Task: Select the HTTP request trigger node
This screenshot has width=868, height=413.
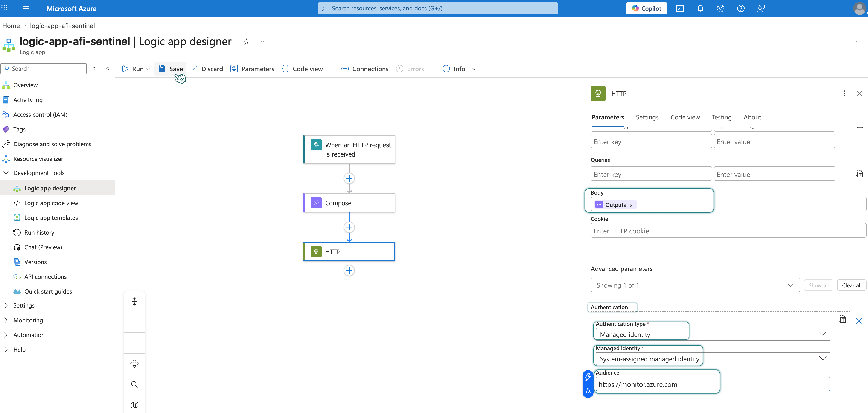Action: coord(349,150)
